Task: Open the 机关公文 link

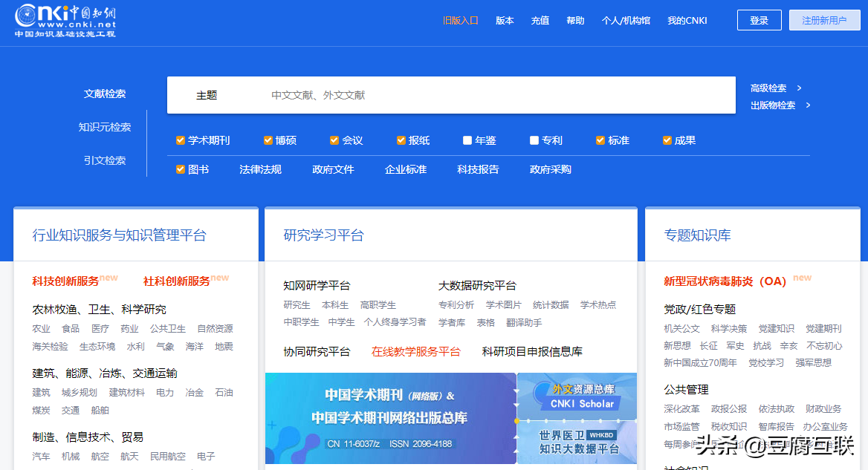Action: point(681,328)
